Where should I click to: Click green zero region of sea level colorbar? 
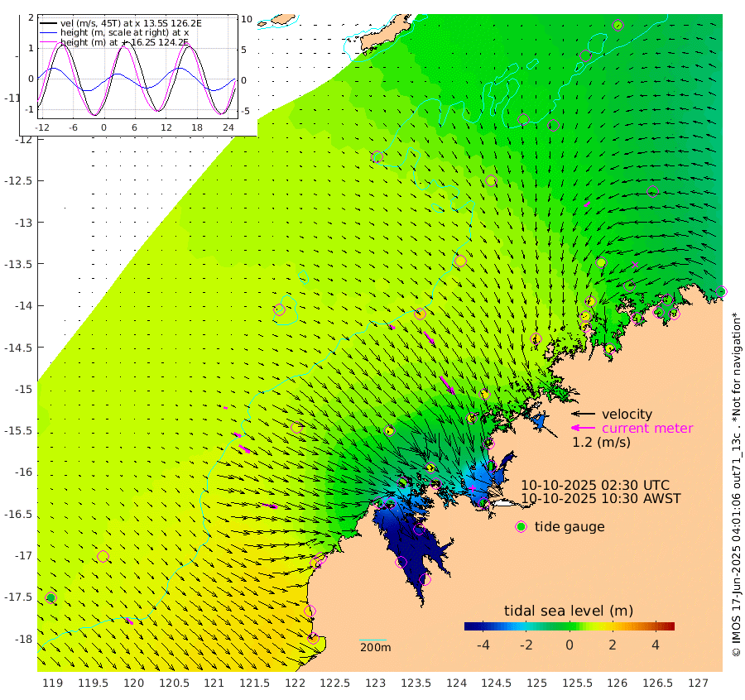[570, 626]
